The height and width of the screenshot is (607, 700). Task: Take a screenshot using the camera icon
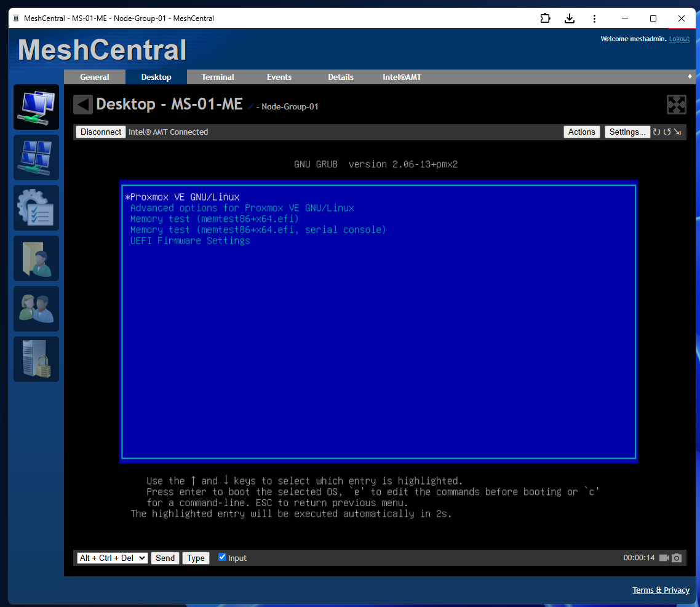tap(677, 558)
